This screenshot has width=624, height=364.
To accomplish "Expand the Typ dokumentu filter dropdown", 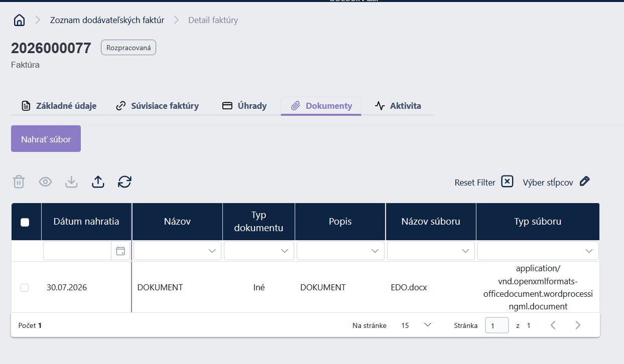I will tap(259, 251).
